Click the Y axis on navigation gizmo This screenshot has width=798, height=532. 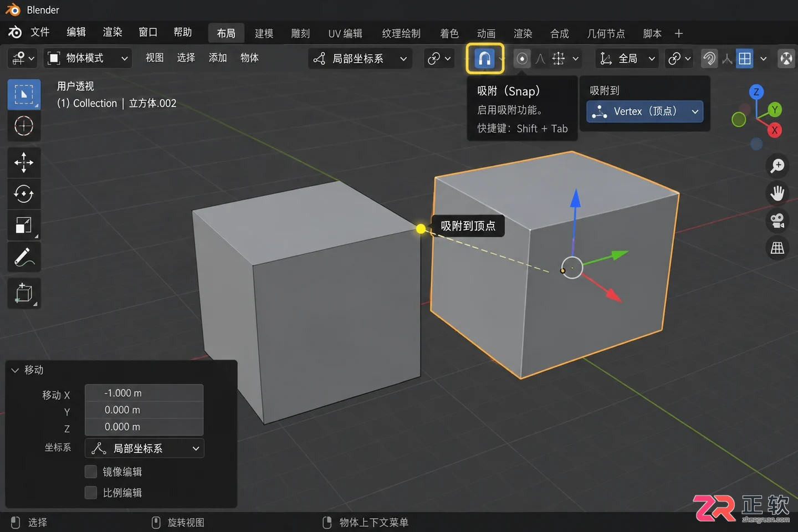[775, 109]
